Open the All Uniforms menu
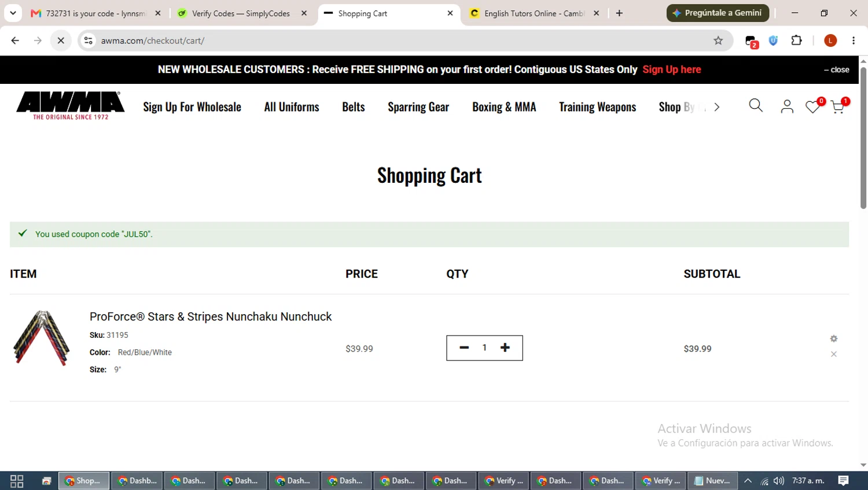 click(292, 107)
